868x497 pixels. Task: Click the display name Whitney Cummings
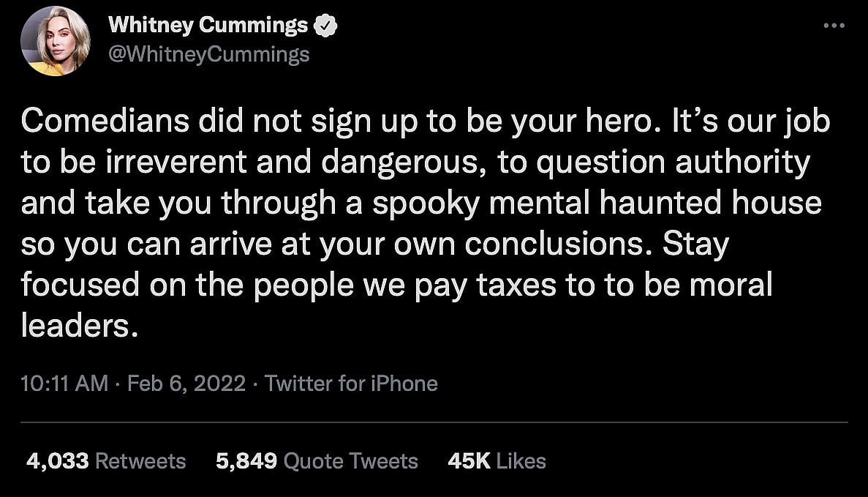pos(208,26)
